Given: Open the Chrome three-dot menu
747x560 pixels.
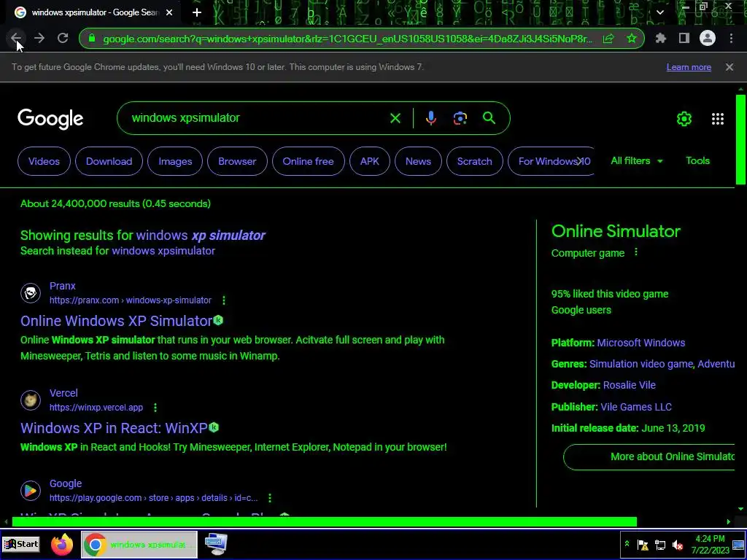Looking at the screenshot, I should pyautogui.click(x=731, y=38).
